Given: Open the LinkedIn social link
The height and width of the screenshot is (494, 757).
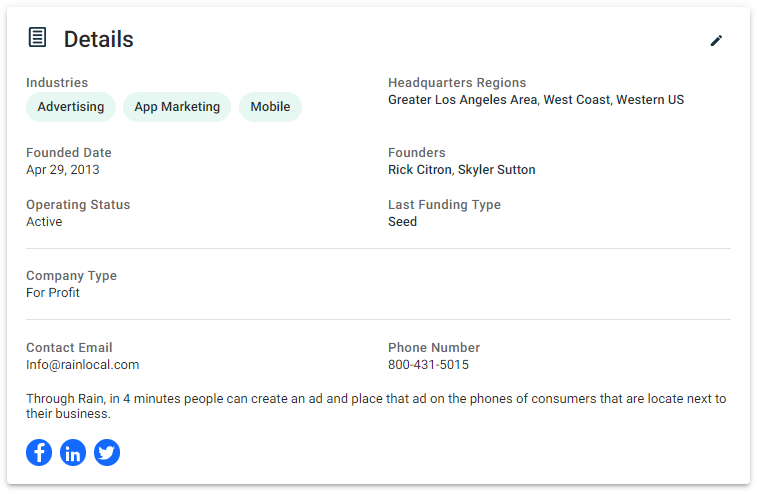Looking at the screenshot, I should click(x=73, y=453).
